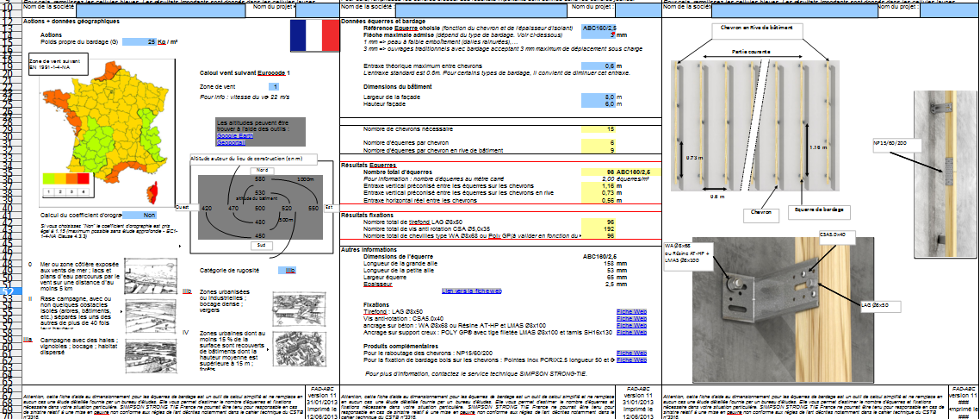Click the industrial zones category IIIb sketch
Image resolution: width=980 pixels, height=419 pixels.
tap(300, 310)
